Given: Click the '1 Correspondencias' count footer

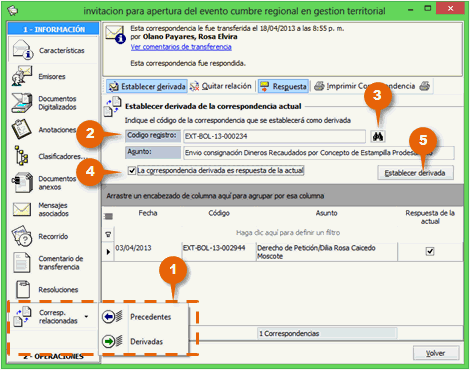Looking at the screenshot, I should click(x=327, y=333).
